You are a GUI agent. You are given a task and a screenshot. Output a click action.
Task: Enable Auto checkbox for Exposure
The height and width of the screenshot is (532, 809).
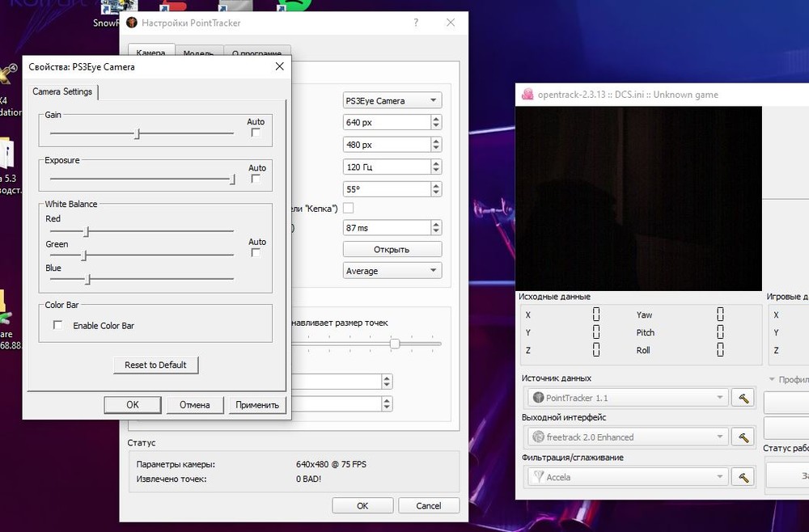click(x=256, y=179)
